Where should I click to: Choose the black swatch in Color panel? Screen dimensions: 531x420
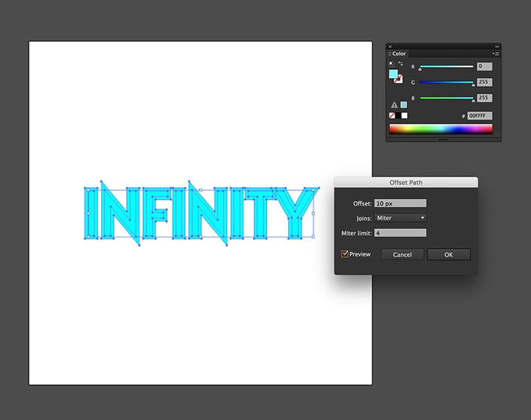click(398, 116)
